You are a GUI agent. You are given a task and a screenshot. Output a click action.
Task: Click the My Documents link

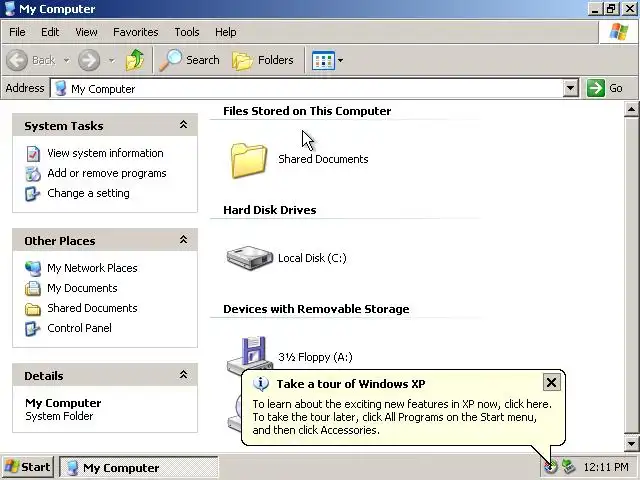[82, 288]
